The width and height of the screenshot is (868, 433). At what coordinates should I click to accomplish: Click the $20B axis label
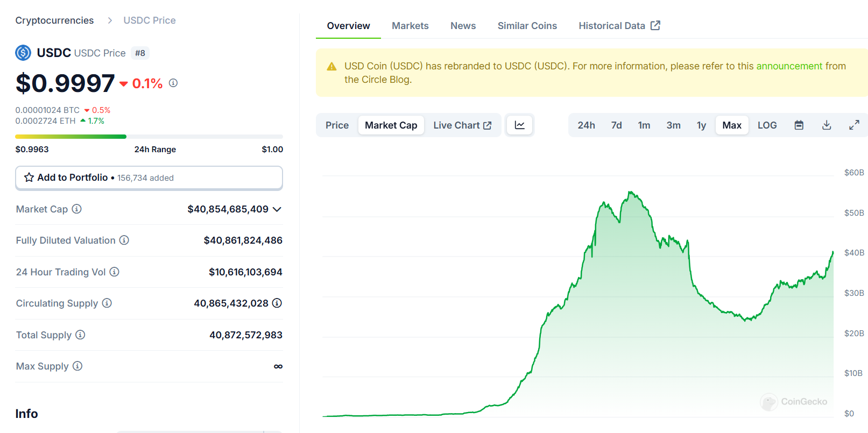click(854, 333)
